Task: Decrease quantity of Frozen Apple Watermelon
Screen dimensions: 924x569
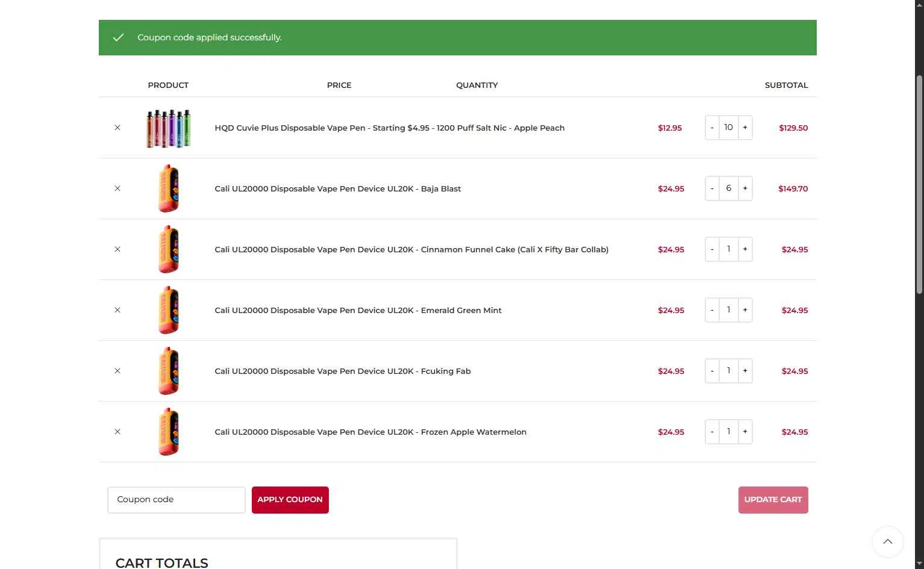Action: [712, 432]
